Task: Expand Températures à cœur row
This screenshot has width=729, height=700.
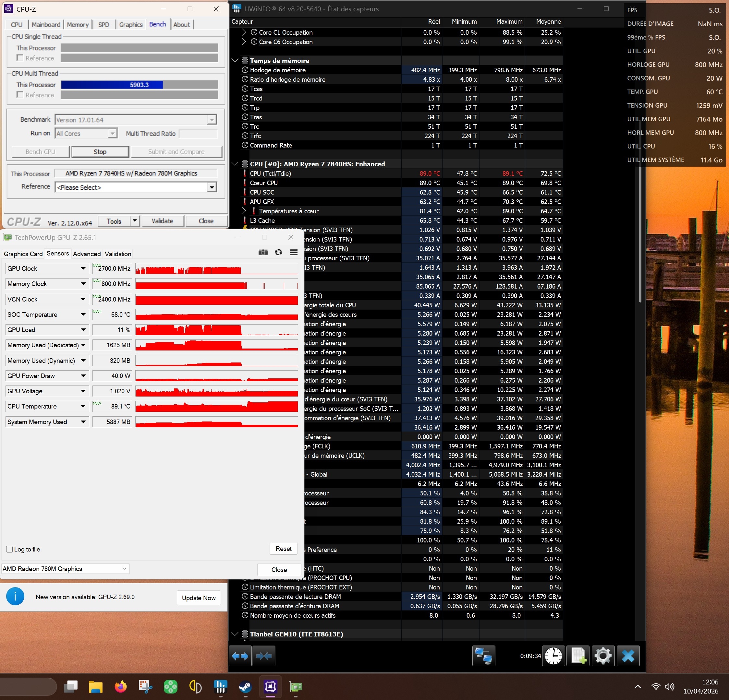Action: (244, 211)
